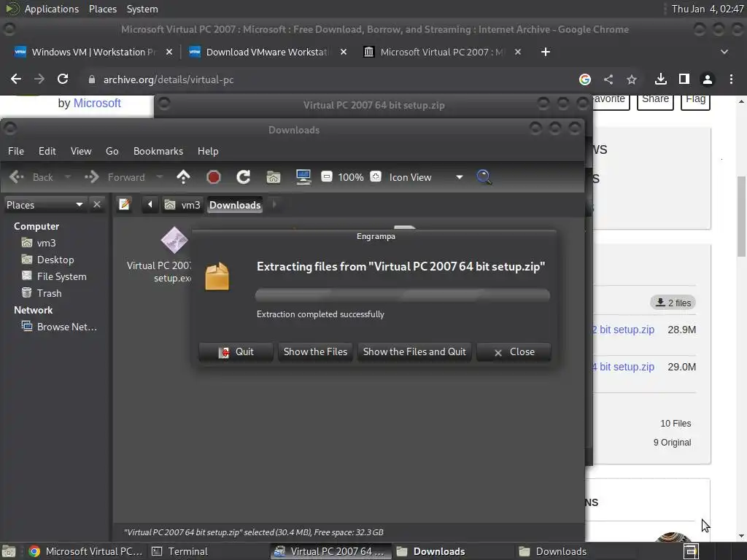
Task: Open Chrome three-dot menu
Action: point(731,79)
